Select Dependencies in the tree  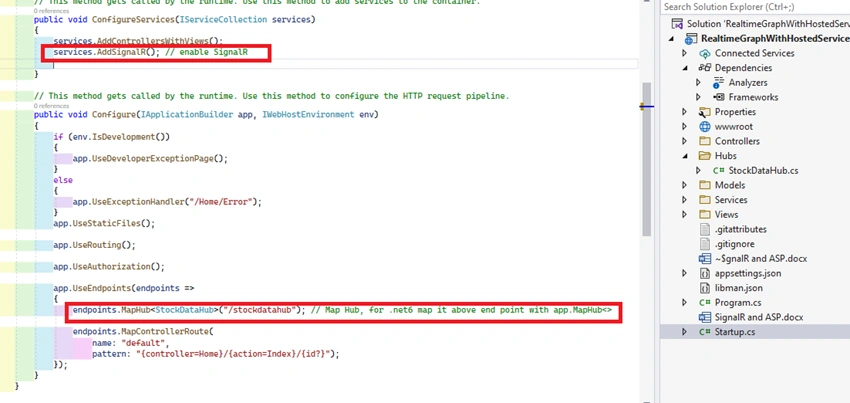[x=743, y=68]
